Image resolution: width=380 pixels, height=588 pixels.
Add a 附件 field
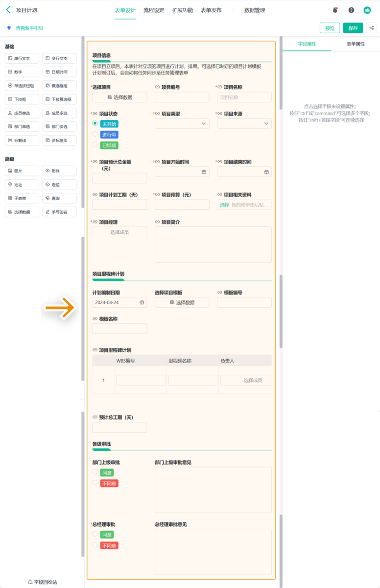point(59,171)
